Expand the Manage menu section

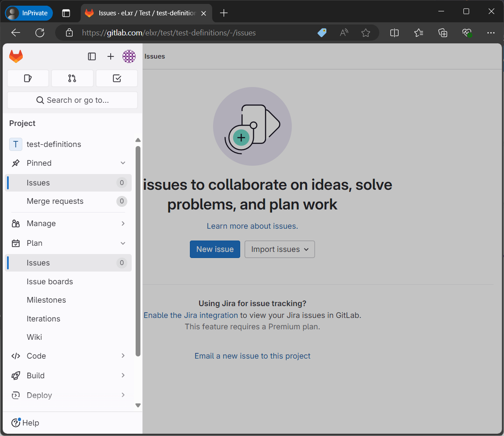click(x=123, y=223)
